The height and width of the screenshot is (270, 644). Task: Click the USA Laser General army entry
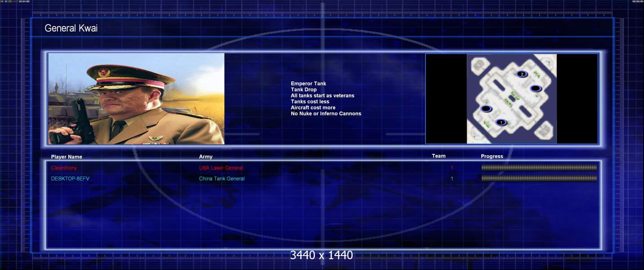coord(221,168)
